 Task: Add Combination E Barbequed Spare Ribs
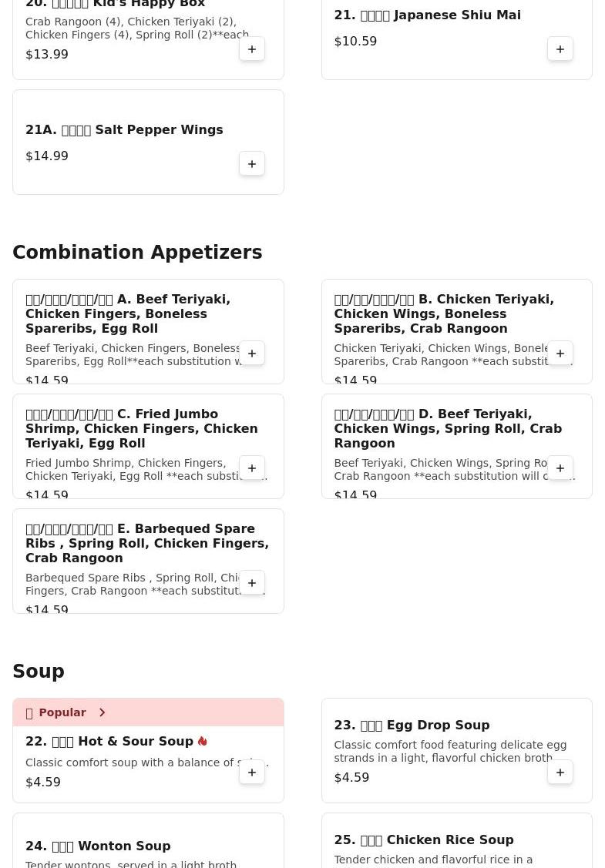pyautogui.click(x=252, y=583)
